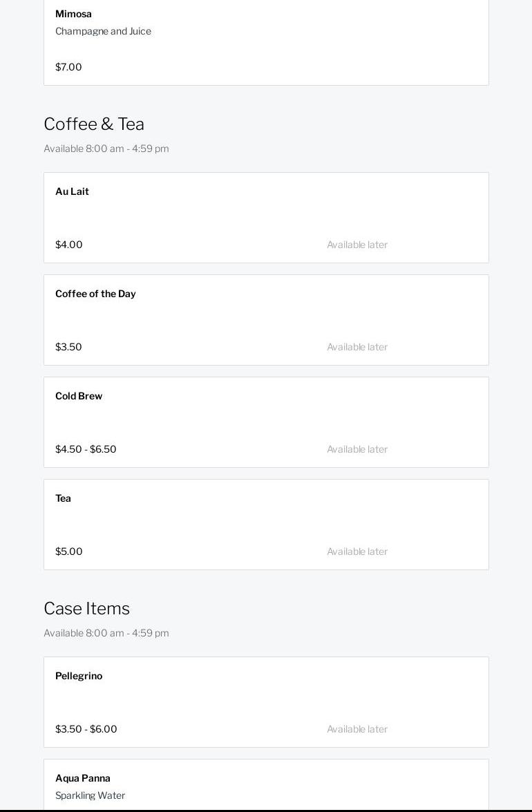Select Coffee of the Day item
The height and width of the screenshot is (812, 532).
(x=95, y=294)
